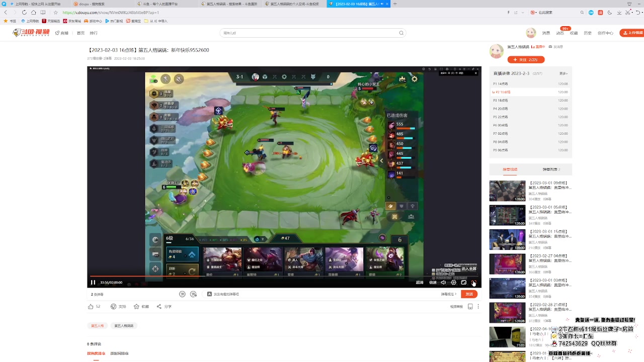
Task: Play P4 20点场 from the playlist
Action: coord(530,109)
